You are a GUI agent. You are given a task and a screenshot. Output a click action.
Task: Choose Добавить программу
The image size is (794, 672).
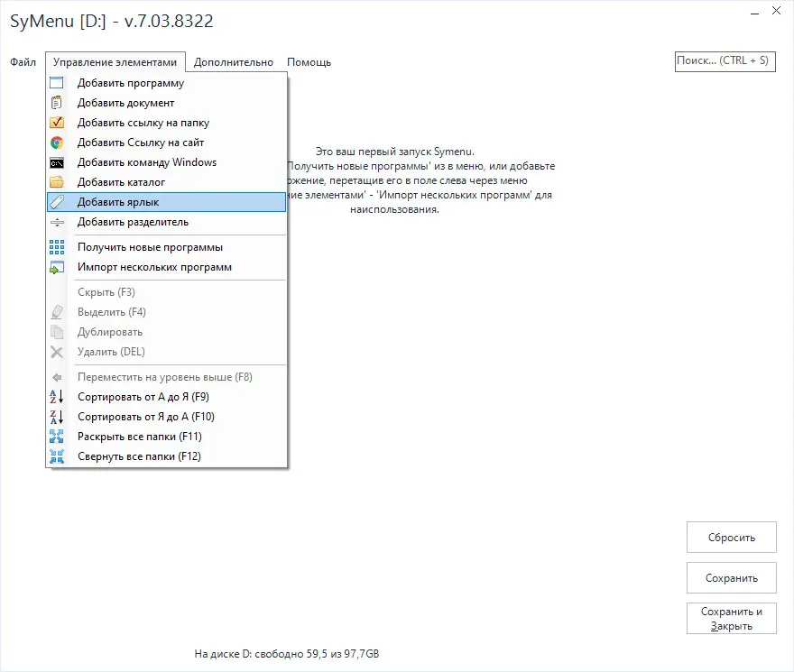pos(167,83)
